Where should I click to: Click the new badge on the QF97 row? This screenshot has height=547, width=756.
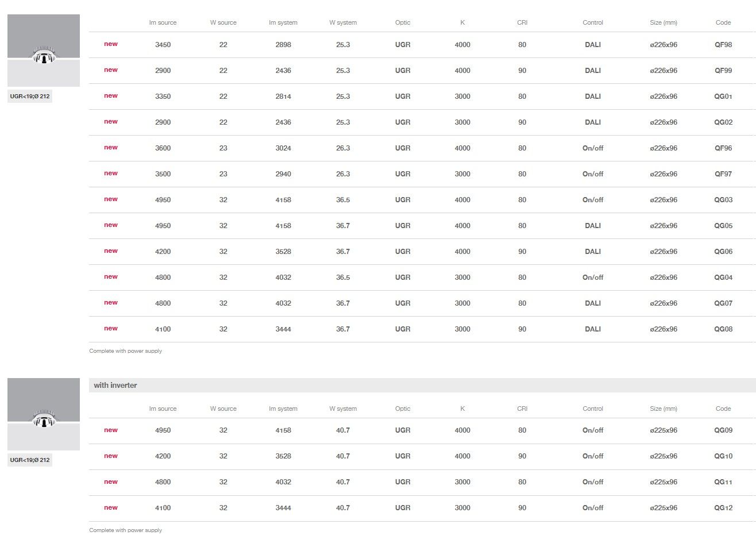click(x=111, y=174)
